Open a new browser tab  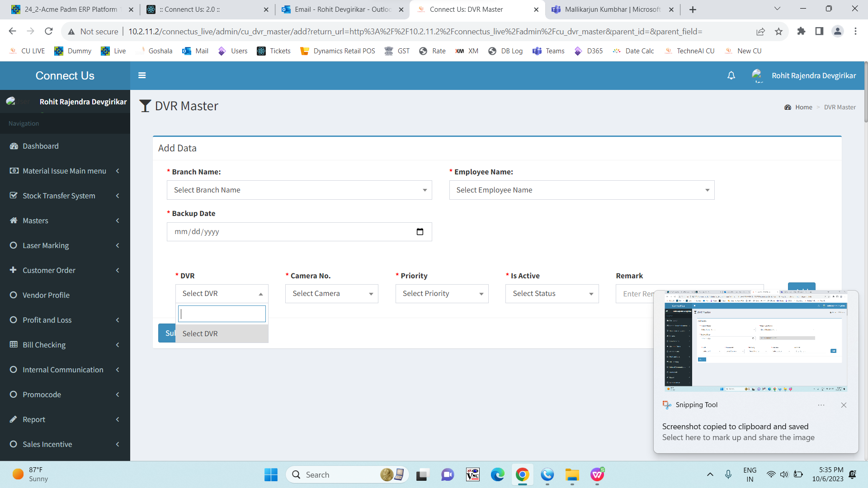click(693, 9)
